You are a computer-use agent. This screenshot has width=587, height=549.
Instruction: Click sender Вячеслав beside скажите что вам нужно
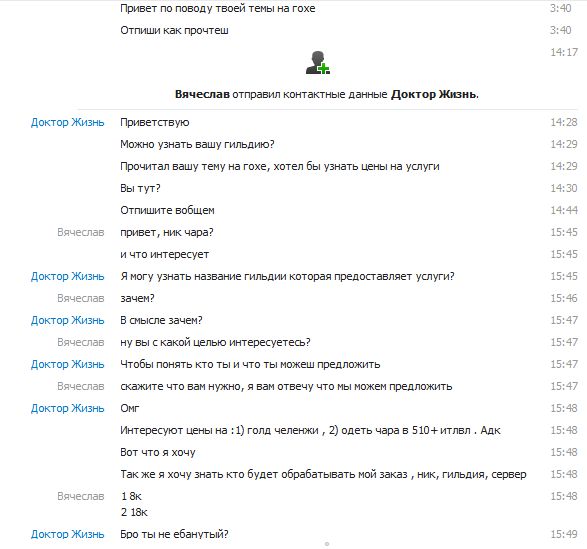coord(80,386)
